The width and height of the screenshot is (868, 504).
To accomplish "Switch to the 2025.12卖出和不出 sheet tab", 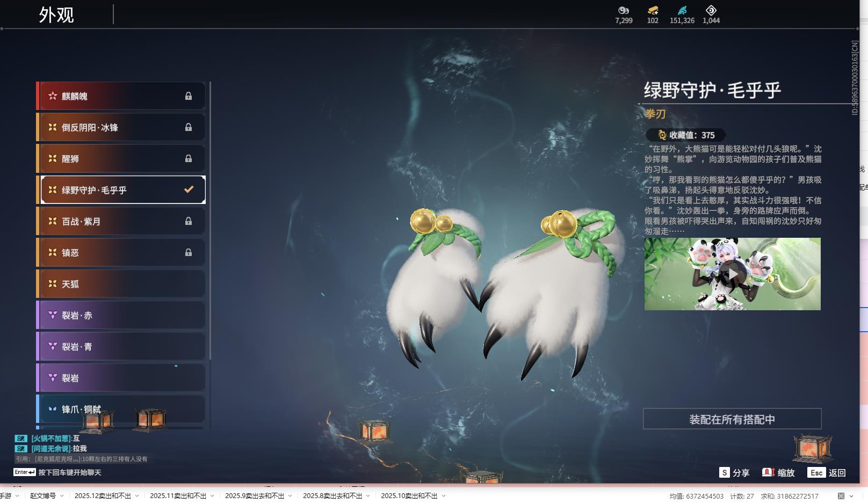I will pos(103,496).
